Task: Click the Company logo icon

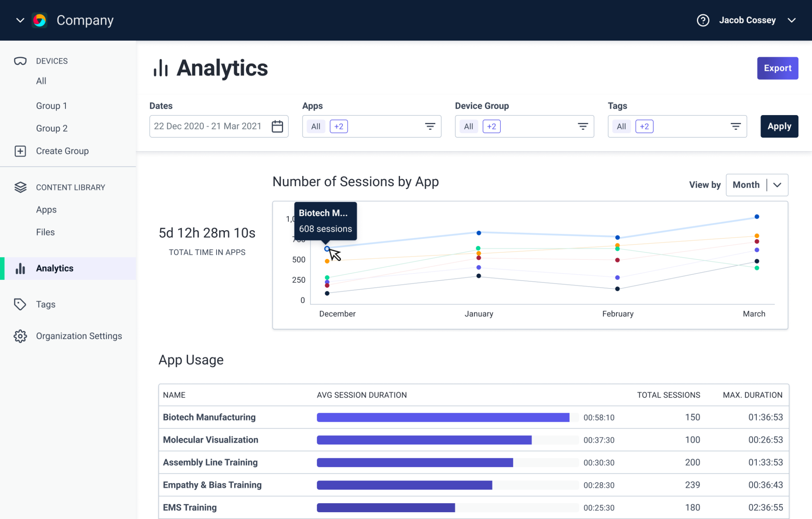Action: [x=40, y=20]
